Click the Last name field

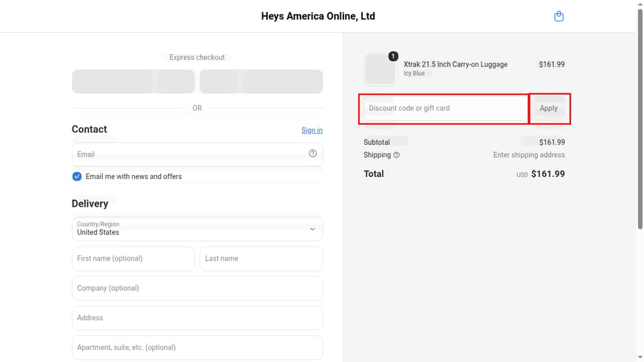pyautogui.click(x=261, y=259)
